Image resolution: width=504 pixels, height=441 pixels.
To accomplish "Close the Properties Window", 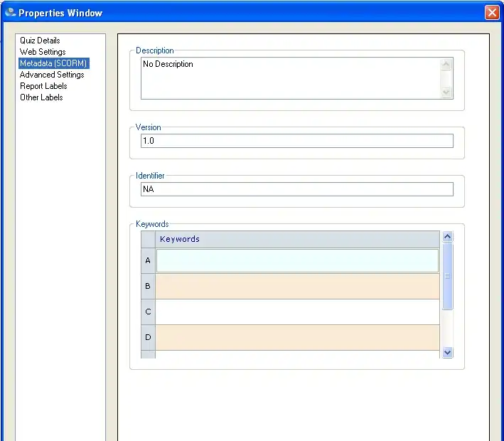I will coord(491,13).
